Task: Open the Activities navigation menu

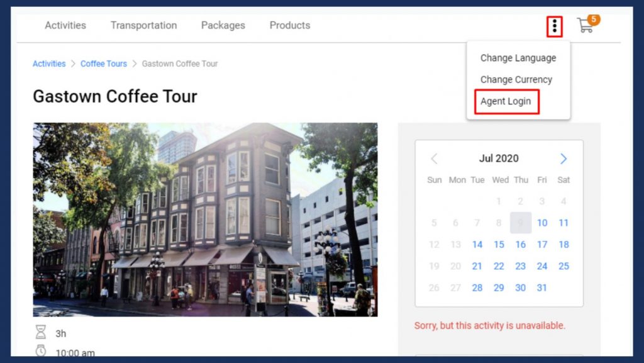Action: pos(65,25)
